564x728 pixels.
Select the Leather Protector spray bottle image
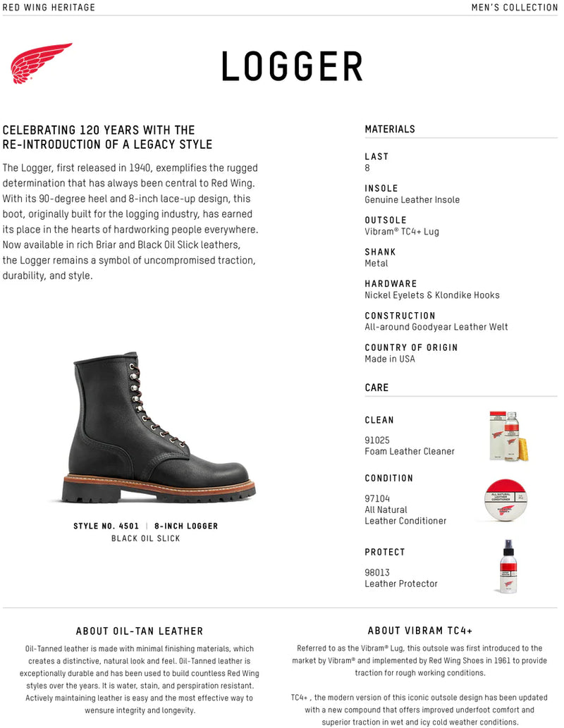508,566
